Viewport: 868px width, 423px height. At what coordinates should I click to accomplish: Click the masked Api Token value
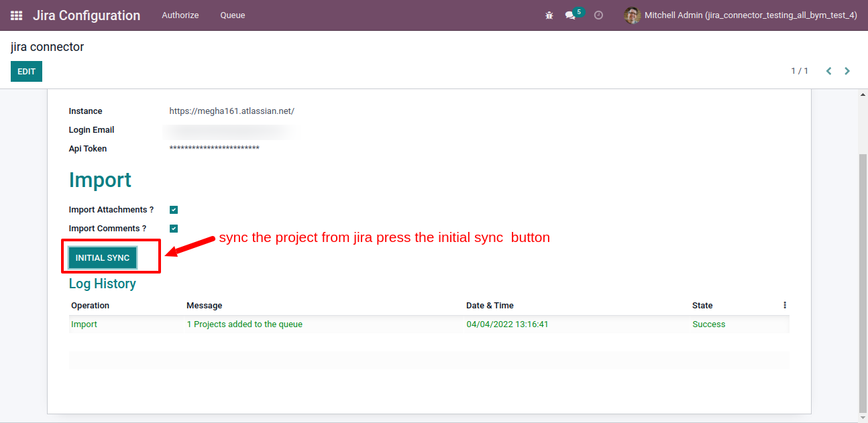215,148
